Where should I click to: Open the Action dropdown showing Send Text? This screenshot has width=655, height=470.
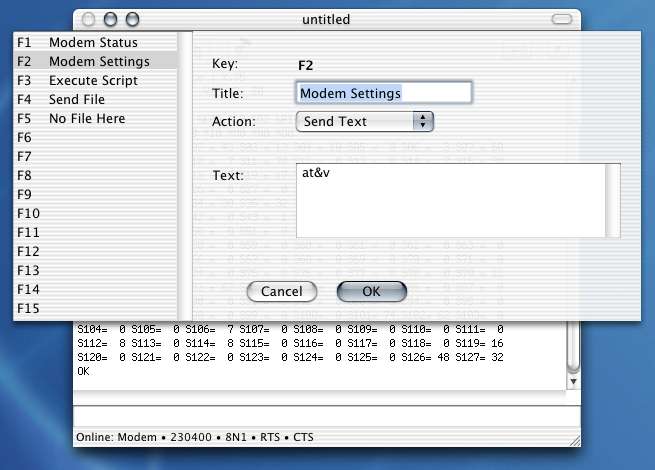coord(364,121)
